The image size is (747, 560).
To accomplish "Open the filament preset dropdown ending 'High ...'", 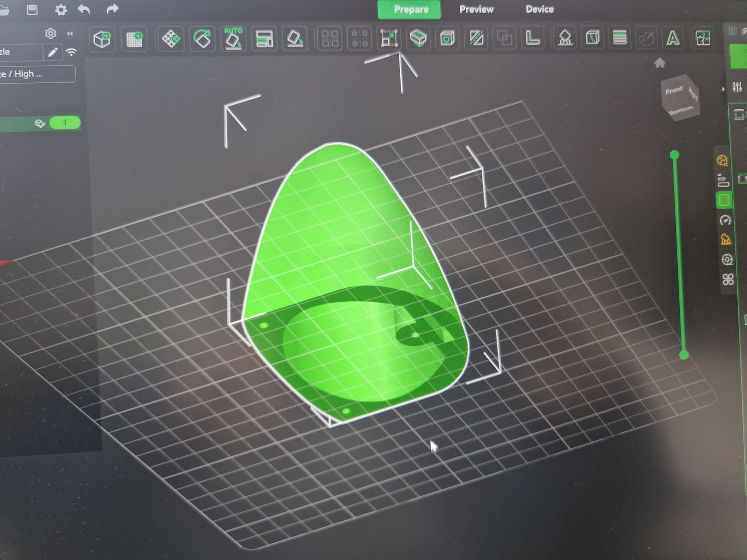I will (x=37, y=74).
